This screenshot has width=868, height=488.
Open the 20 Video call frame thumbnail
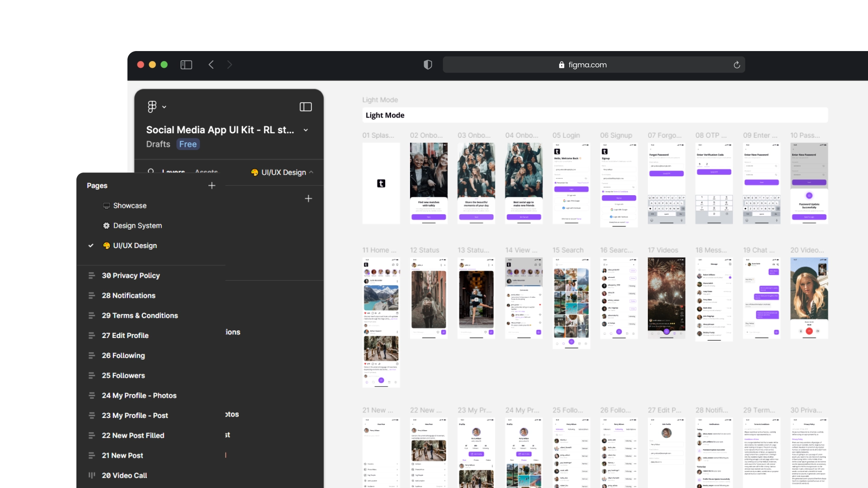(x=809, y=298)
